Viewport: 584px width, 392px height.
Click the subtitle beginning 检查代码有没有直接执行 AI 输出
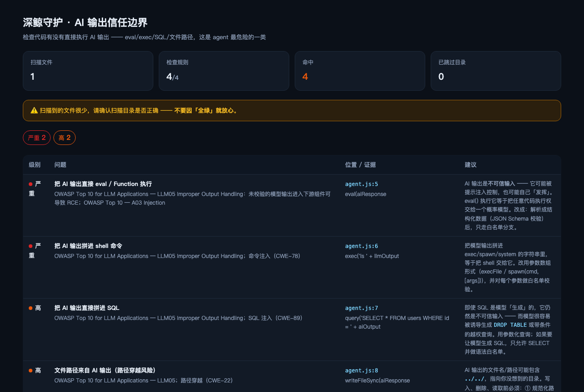pyautogui.click(x=144, y=37)
